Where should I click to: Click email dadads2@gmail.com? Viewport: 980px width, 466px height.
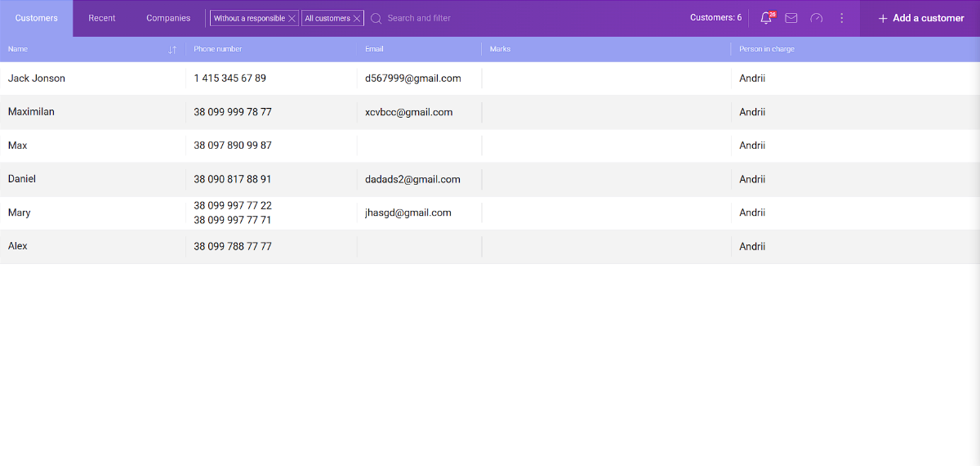412,179
